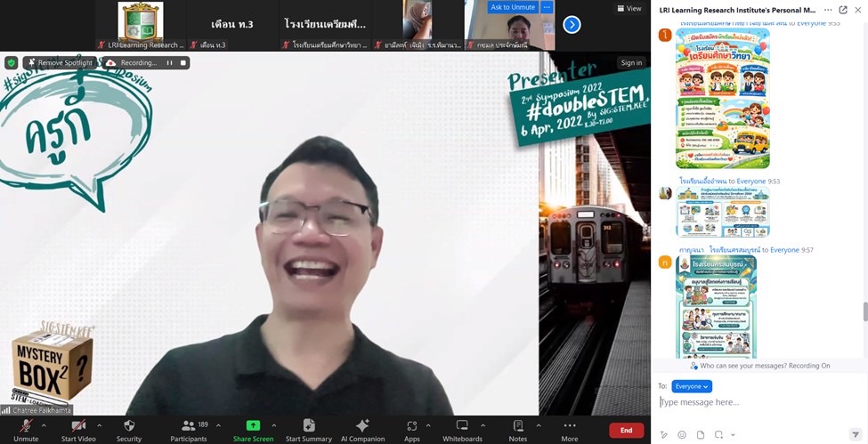Viewport: 868px width, 444px height.
Task: Click the Share Screen icon
Action: (x=253, y=426)
